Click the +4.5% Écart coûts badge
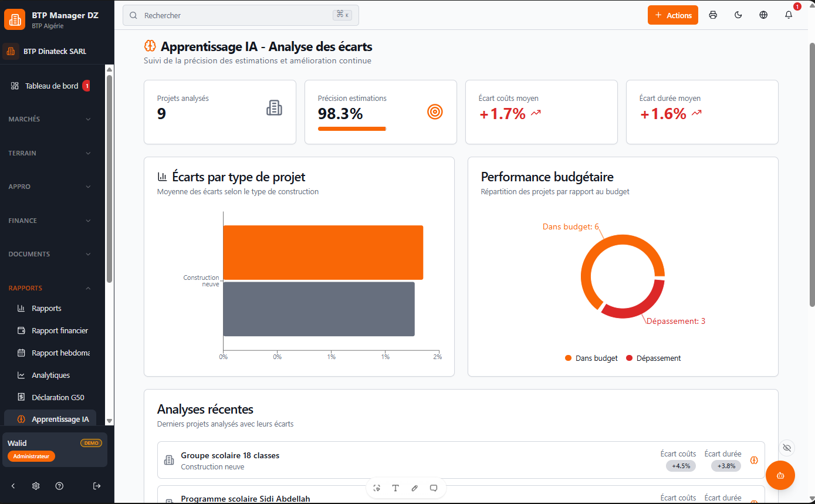 (681, 466)
